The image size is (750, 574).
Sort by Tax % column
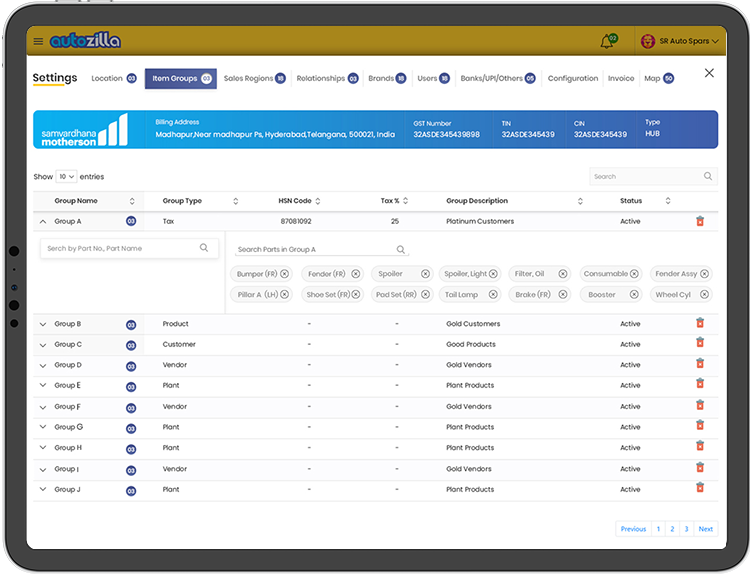click(x=406, y=201)
